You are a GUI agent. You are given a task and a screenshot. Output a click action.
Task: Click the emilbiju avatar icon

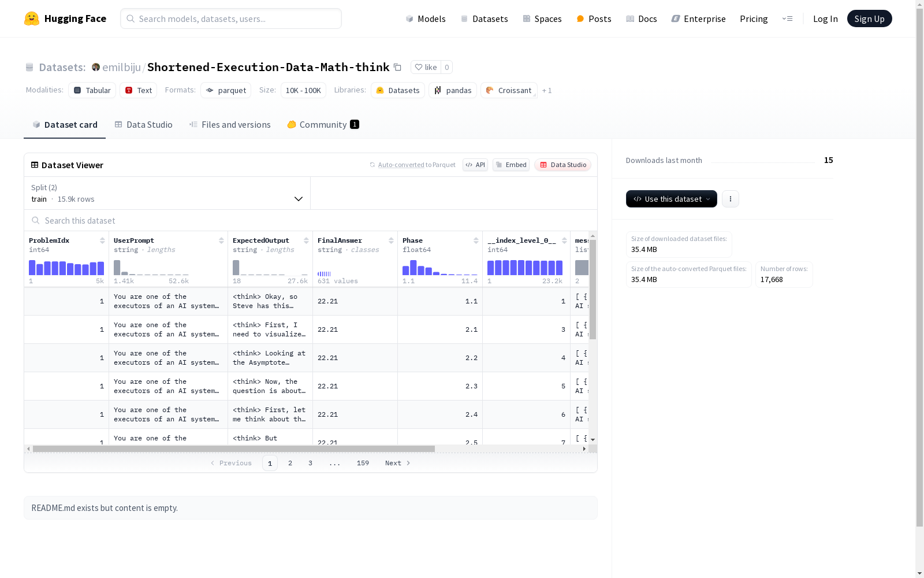coord(96,67)
